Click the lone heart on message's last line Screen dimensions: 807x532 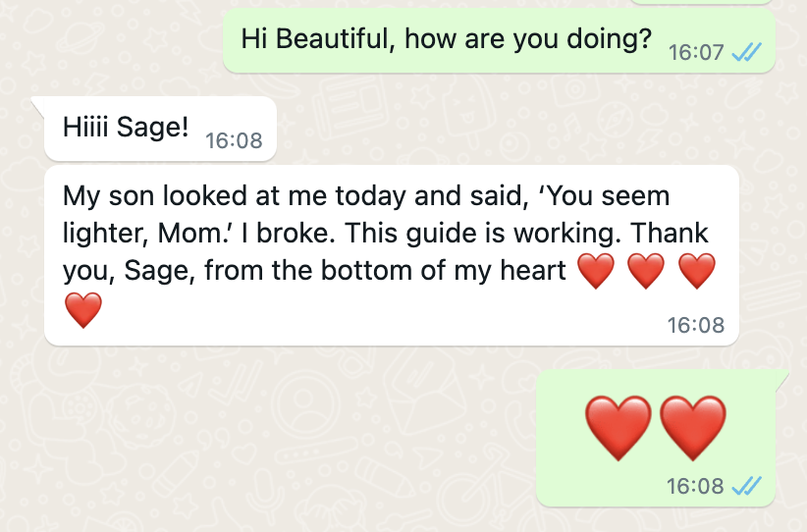[x=83, y=310]
